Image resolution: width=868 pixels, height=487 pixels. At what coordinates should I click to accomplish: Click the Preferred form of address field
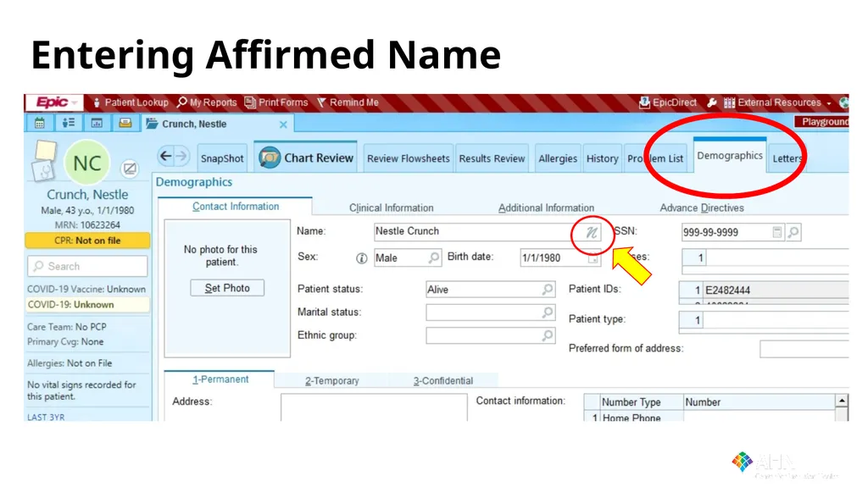[804, 349]
